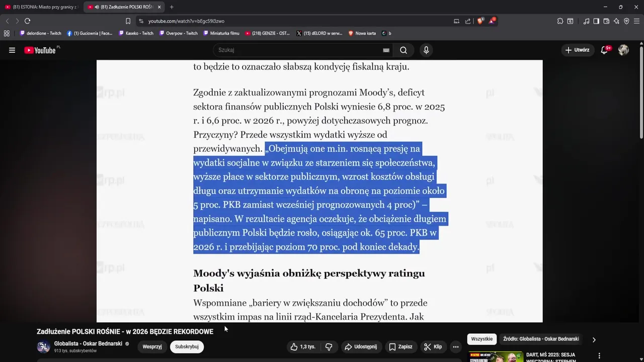The width and height of the screenshot is (644, 362).
Task: Create a clip with Klip button
Action: (x=433, y=347)
